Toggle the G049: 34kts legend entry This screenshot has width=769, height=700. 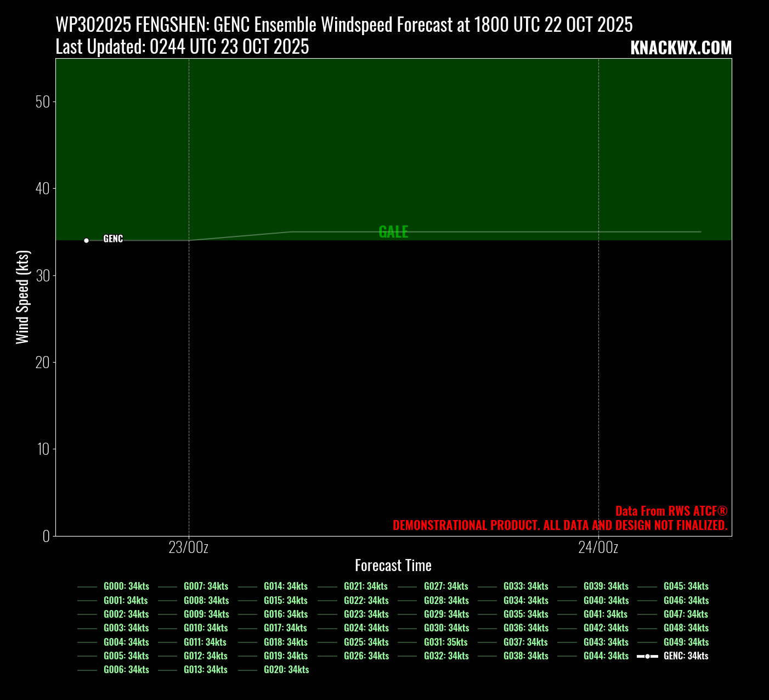pyautogui.click(x=686, y=642)
